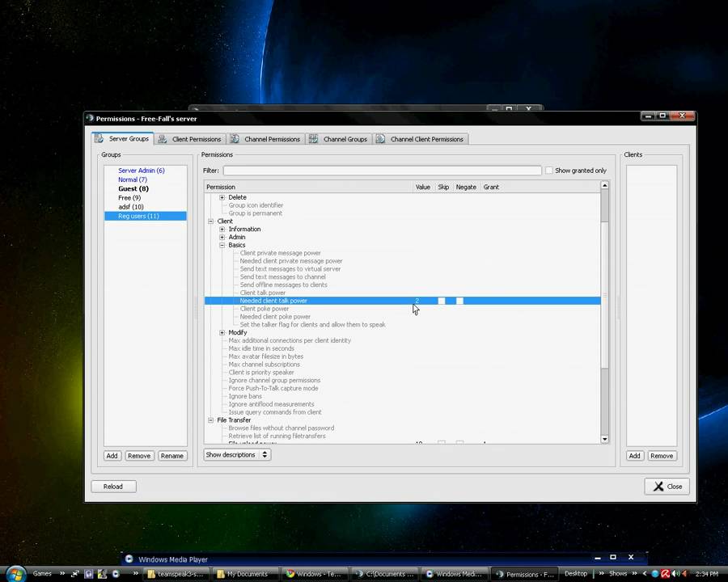Image resolution: width=728 pixels, height=582 pixels.
Task: Open the Show descriptions dropdown
Action: pyautogui.click(x=237, y=454)
